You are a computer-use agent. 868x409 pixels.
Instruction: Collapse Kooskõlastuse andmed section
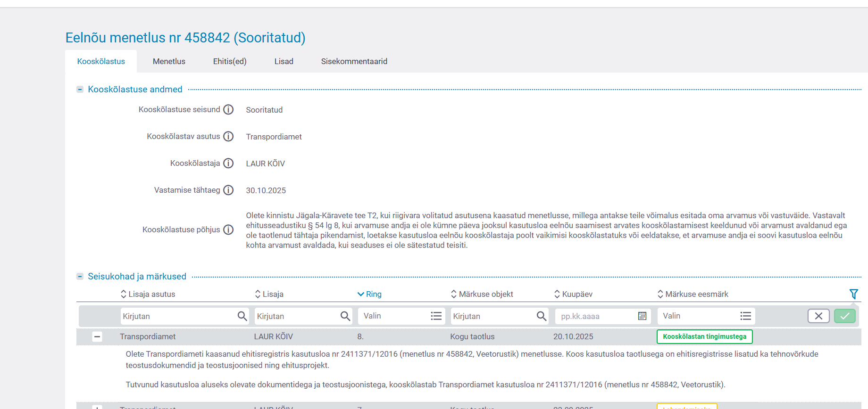click(80, 90)
